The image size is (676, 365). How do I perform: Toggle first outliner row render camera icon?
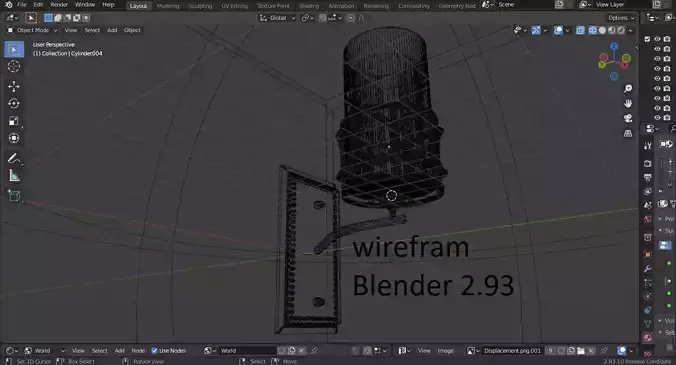point(667,39)
